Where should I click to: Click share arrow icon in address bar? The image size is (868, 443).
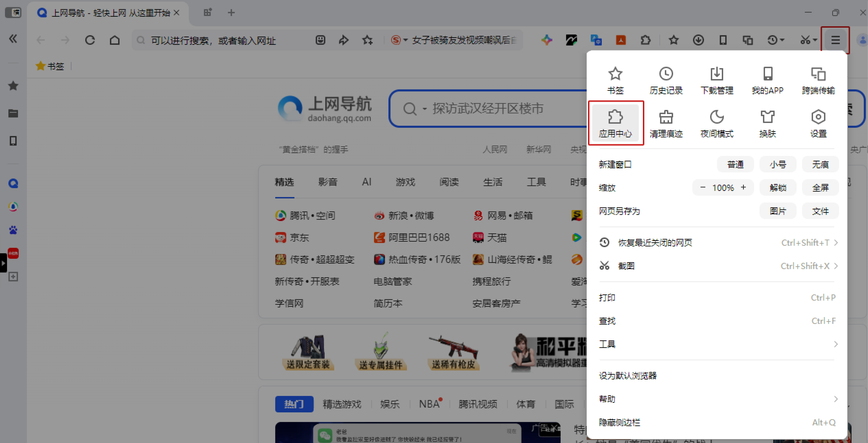pos(343,40)
